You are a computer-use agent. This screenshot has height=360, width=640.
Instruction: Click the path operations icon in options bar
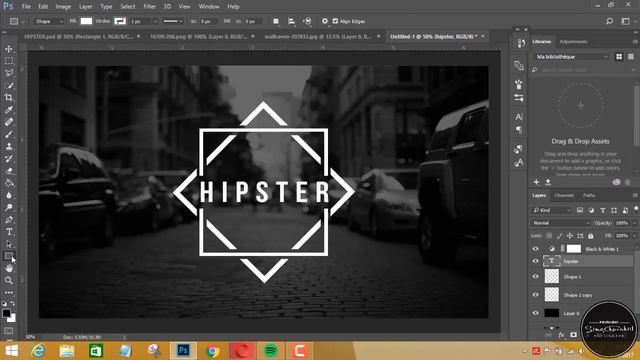276,21
